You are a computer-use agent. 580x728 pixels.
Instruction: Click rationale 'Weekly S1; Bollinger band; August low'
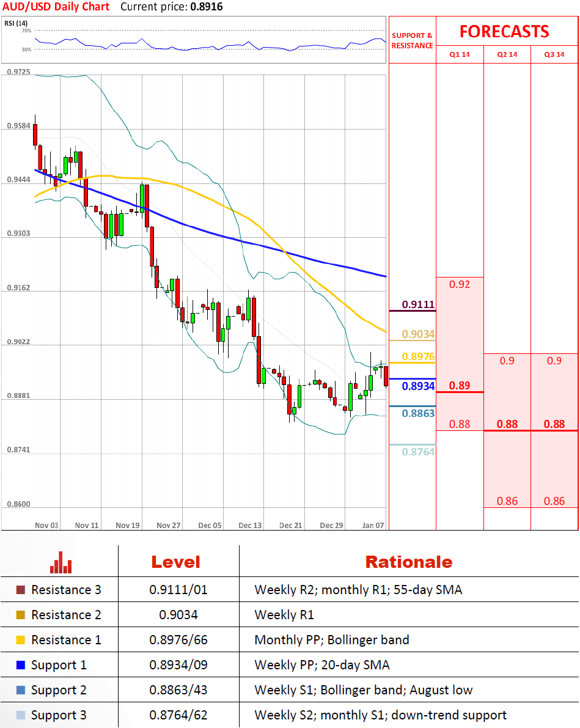coord(364,690)
